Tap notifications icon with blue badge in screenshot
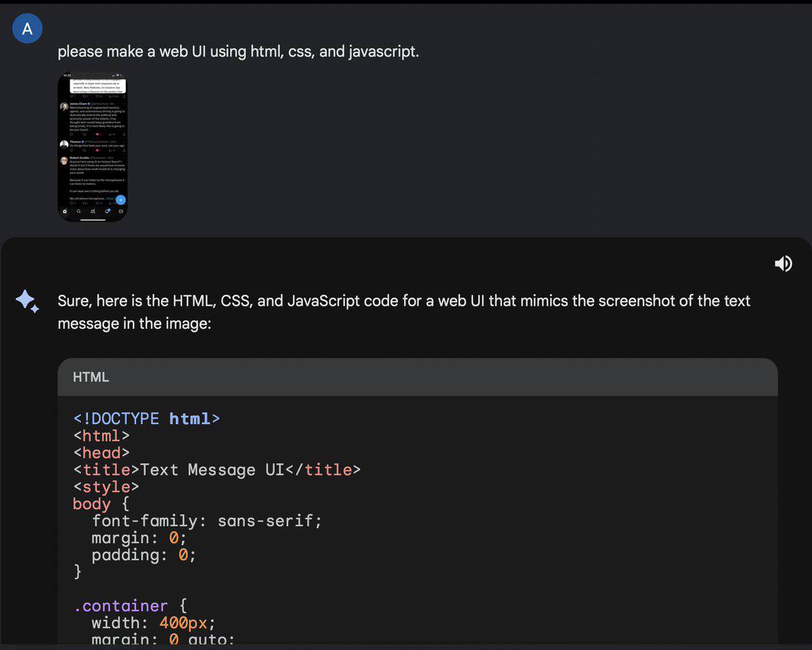 pos(107,211)
